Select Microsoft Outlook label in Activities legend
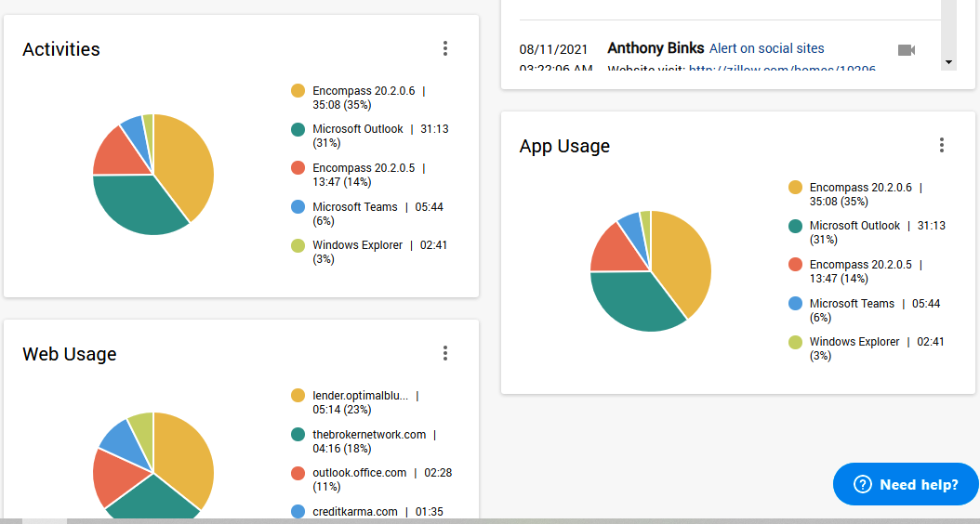This screenshot has width=980, height=524. pyautogui.click(x=358, y=128)
